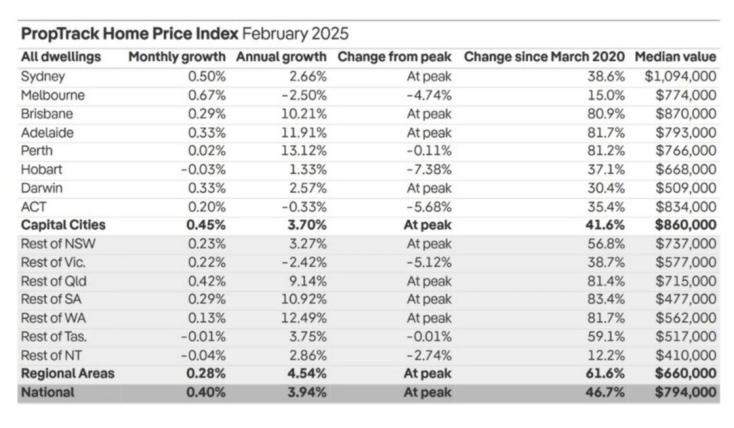Viewport: 734px width, 428px height.
Task: Select the Capital Cities summary row label
Action: pos(63,225)
